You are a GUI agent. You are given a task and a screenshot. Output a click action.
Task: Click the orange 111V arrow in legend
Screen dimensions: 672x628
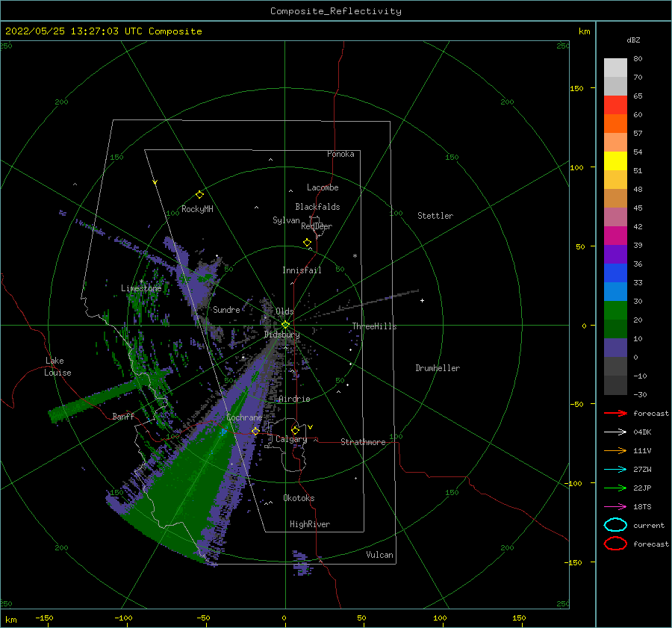[x=615, y=450]
